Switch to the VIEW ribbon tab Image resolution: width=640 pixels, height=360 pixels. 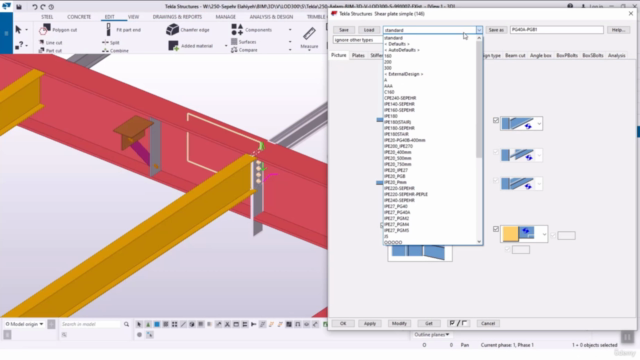pos(133,17)
